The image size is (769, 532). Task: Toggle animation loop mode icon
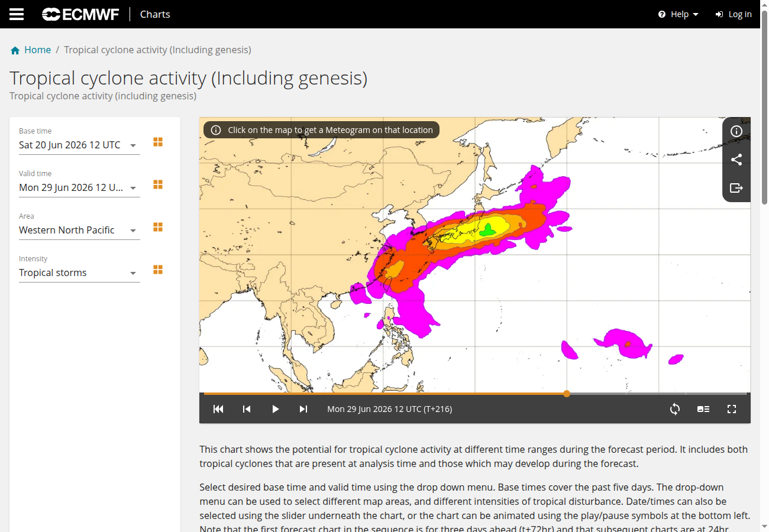click(675, 409)
